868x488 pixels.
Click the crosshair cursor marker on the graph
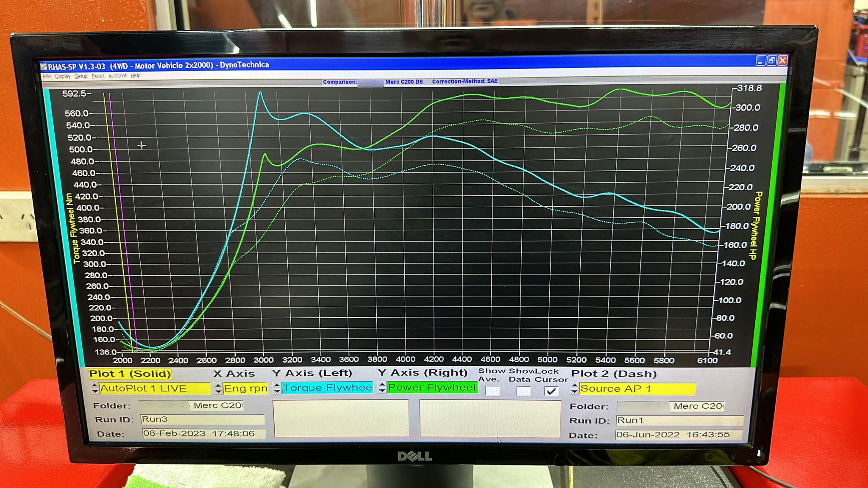(x=142, y=146)
